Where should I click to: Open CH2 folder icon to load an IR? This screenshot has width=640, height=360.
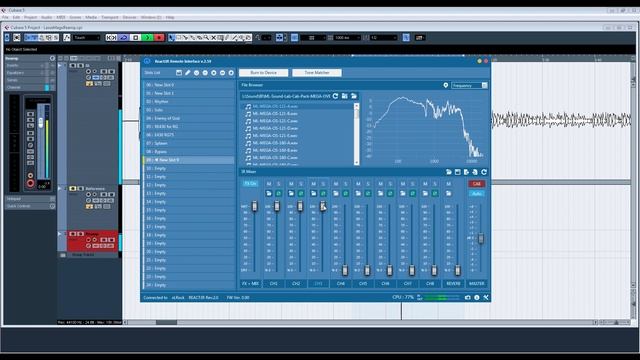pos(291,193)
